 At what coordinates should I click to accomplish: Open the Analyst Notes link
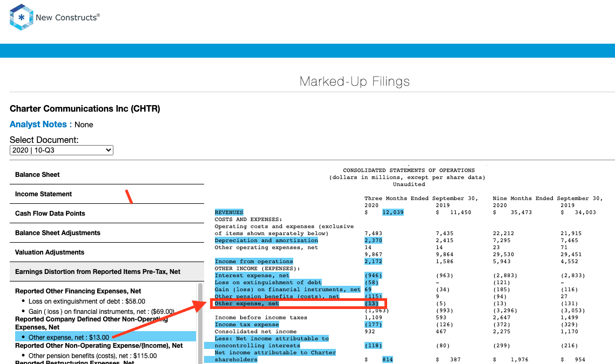tap(38, 124)
